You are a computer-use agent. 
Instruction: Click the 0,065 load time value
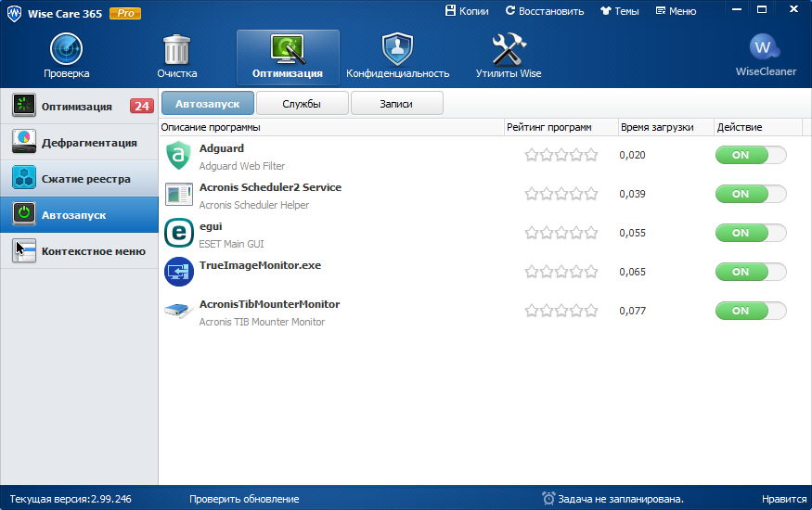[632, 272]
